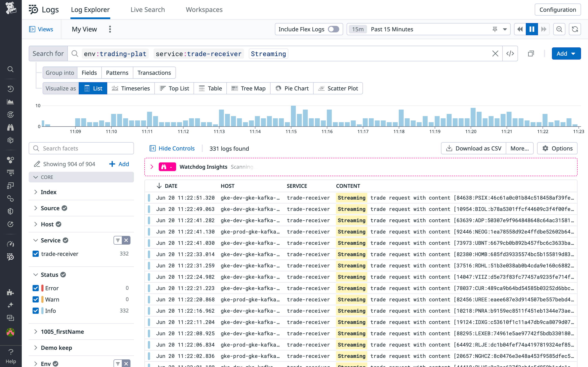The image size is (588, 367).
Task: Open the global search icon in sidebar
Action: (10, 69)
